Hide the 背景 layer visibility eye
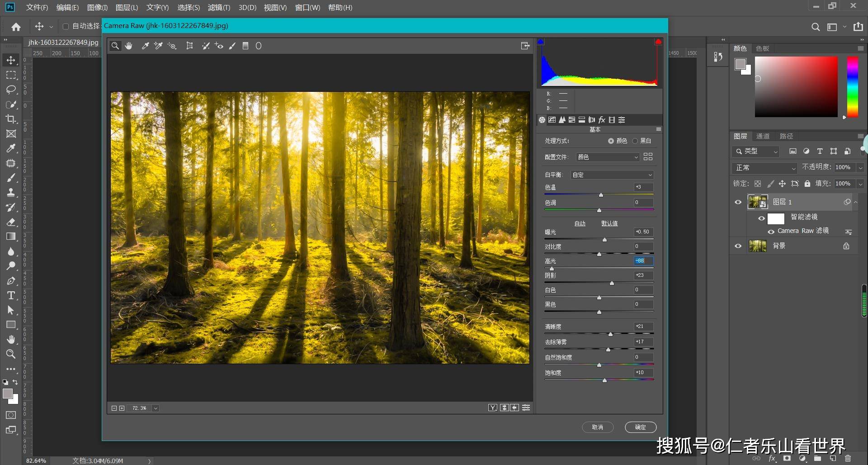The height and width of the screenshot is (465, 868). click(x=738, y=246)
